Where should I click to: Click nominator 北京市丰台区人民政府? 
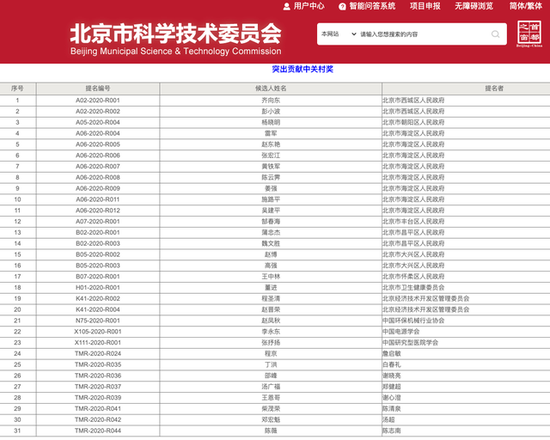pos(414,221)
